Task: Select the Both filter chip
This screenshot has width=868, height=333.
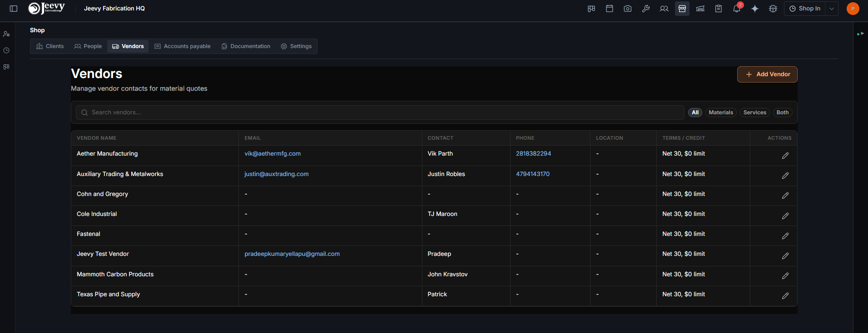Action: [782, 113]
